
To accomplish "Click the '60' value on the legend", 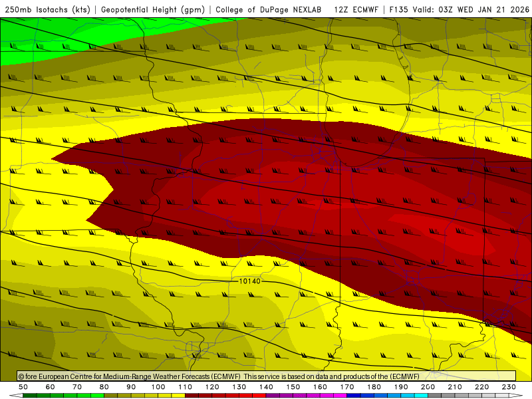I will click(51, 387).
